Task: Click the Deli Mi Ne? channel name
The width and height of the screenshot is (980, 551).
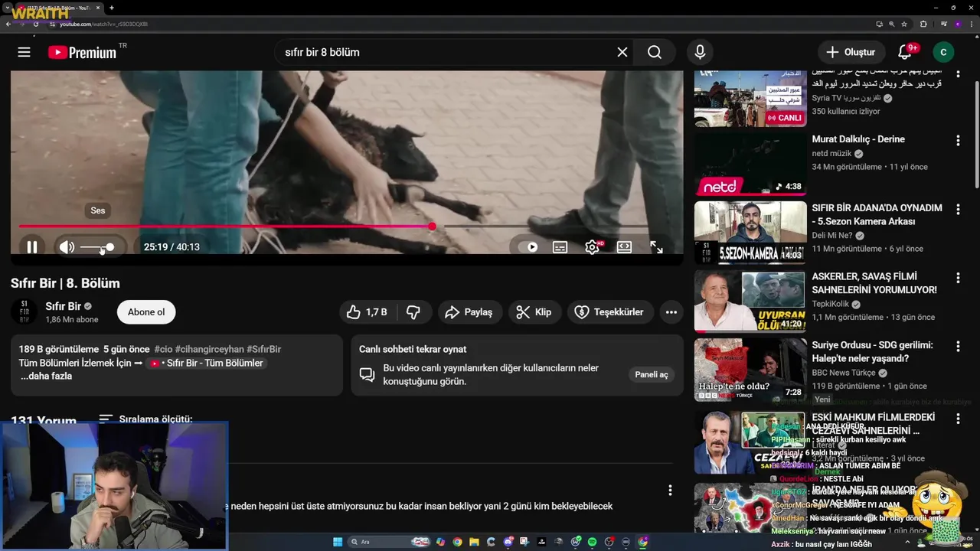Action: click(x=832, y=236)
